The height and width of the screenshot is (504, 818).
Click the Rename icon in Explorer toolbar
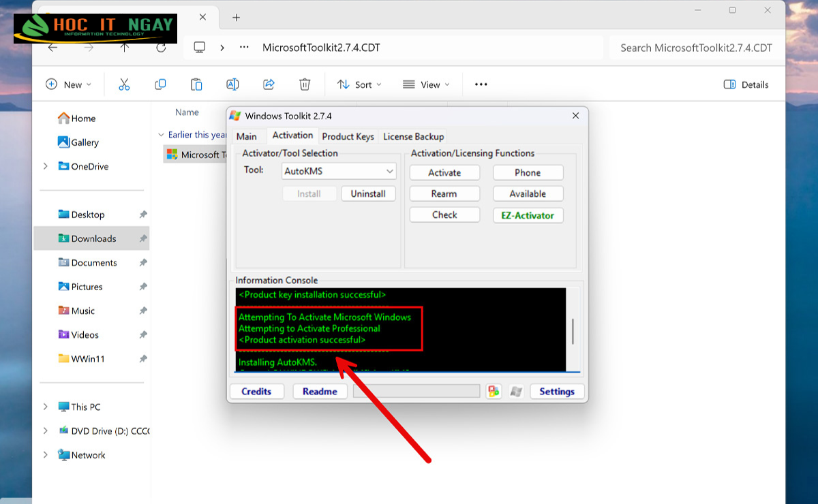pyautogui.click(x=232, y=84)
